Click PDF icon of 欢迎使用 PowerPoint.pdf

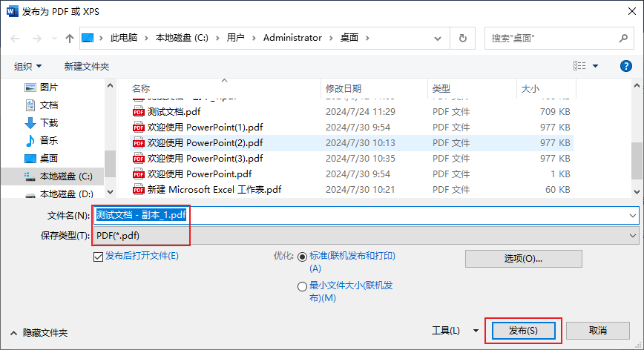coord(139,174)
